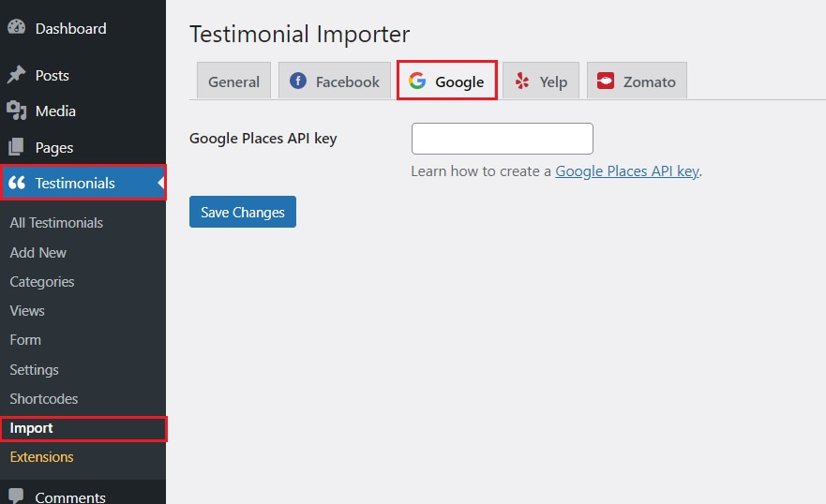This screenshot has width=826, height=504.
Task: Open the Google Places API key link
Action: pyautogui.click(x=627, y=171)
